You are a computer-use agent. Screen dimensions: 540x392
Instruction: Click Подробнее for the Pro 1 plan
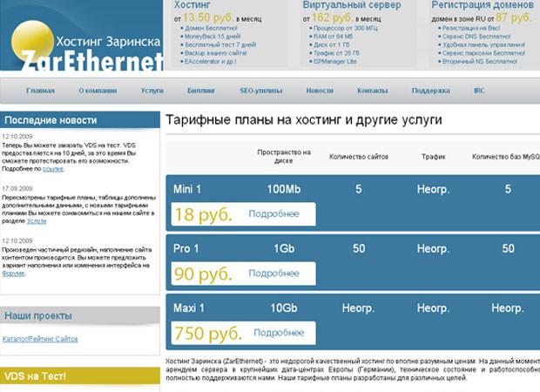click(273, 274)
